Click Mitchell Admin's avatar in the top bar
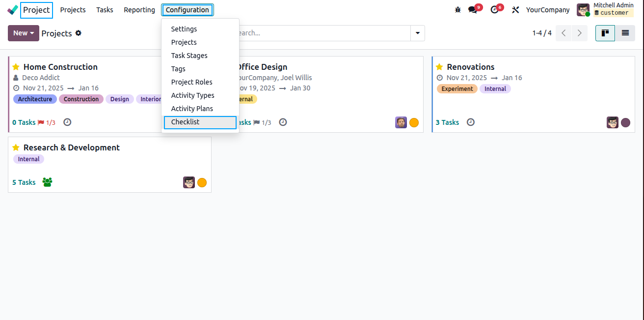 (583, 10)
